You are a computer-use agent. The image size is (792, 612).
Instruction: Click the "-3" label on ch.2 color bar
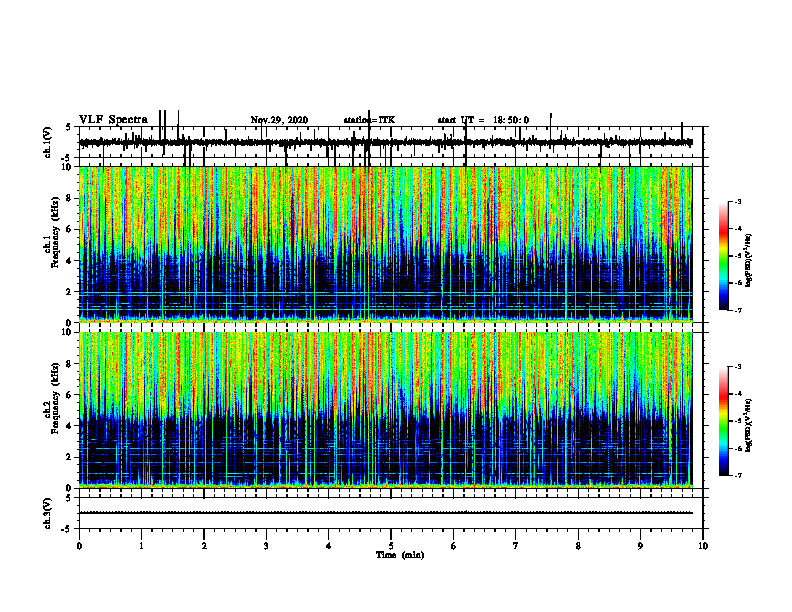pos(738,367)
